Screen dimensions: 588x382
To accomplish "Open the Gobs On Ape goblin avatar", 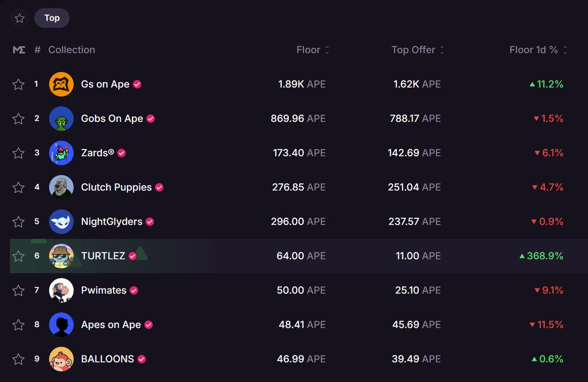I will 61,119.
